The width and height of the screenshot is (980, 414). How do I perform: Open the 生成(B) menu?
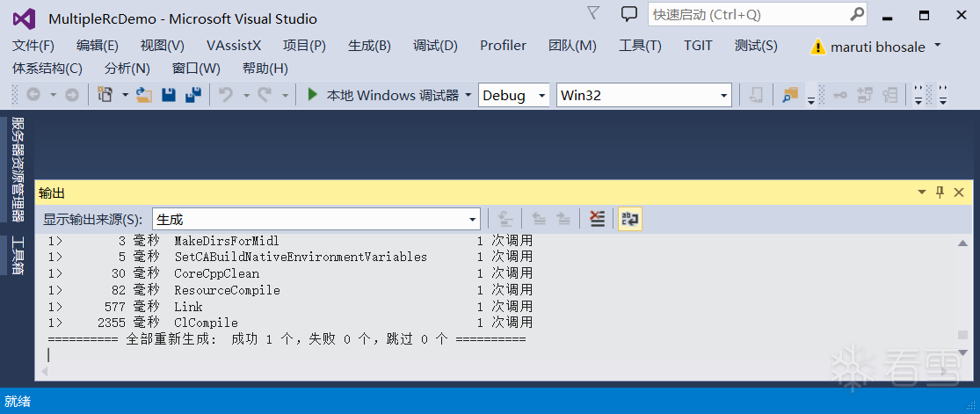pos(369,46)
